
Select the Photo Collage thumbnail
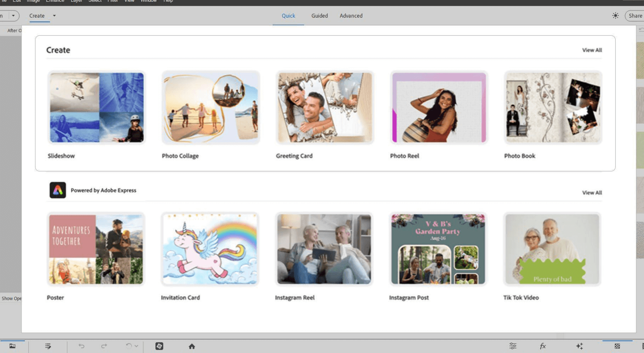(210, 107)
